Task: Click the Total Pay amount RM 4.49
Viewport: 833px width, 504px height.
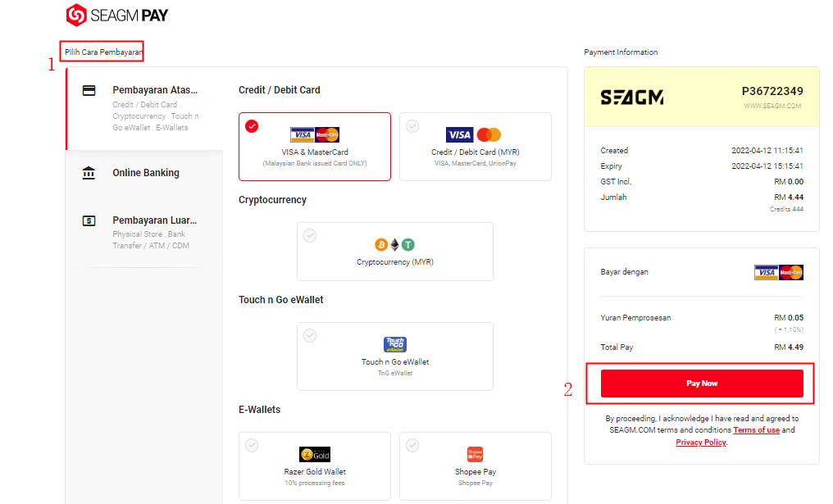Action: 789,347
